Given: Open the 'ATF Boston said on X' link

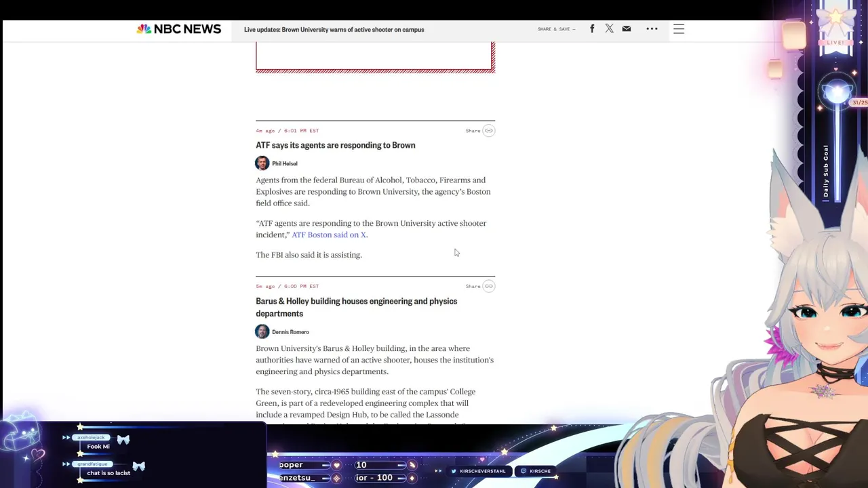Looking at the screenshot, I should pyautogui.click(x=329, y=235).
